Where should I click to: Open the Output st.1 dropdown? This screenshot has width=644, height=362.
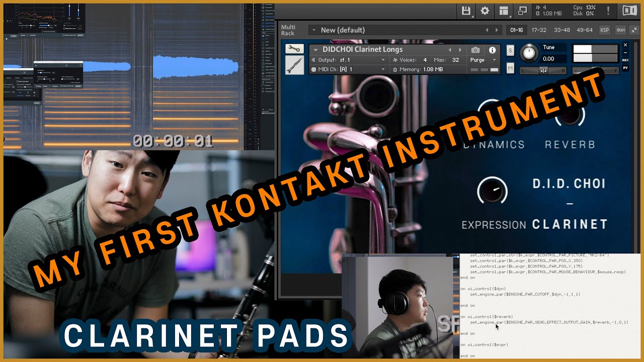click(383, 60)
